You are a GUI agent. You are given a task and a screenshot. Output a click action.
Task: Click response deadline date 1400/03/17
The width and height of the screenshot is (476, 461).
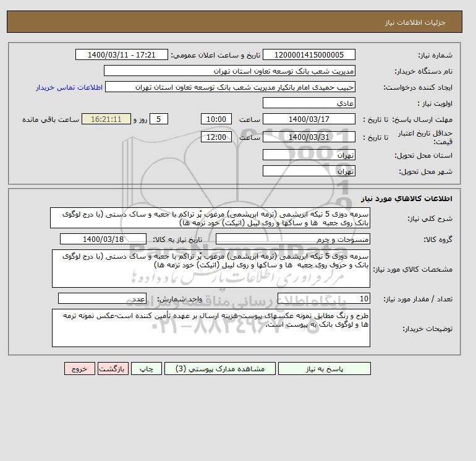point(308,119)
